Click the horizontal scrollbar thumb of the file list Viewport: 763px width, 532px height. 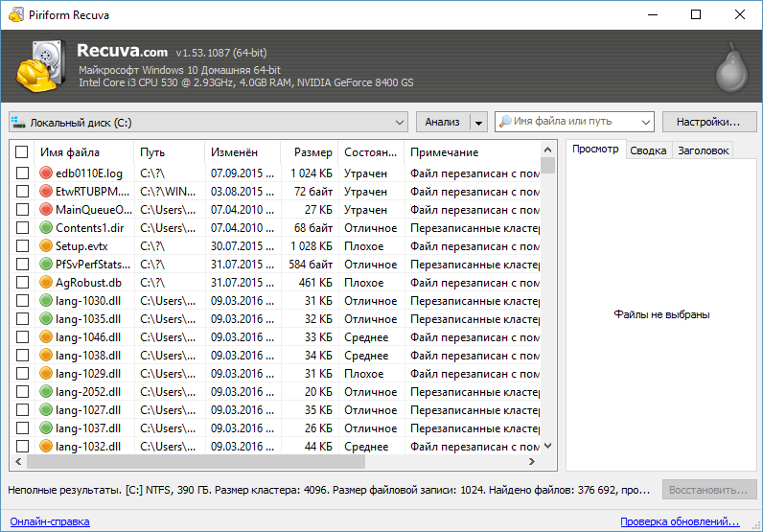(x=197, y=461)
